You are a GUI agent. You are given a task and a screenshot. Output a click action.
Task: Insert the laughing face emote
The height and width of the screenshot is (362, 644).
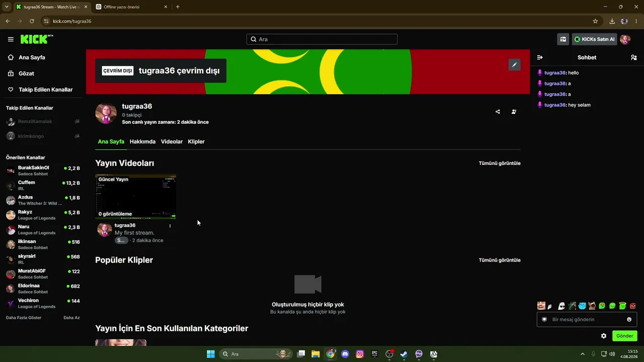541,306
